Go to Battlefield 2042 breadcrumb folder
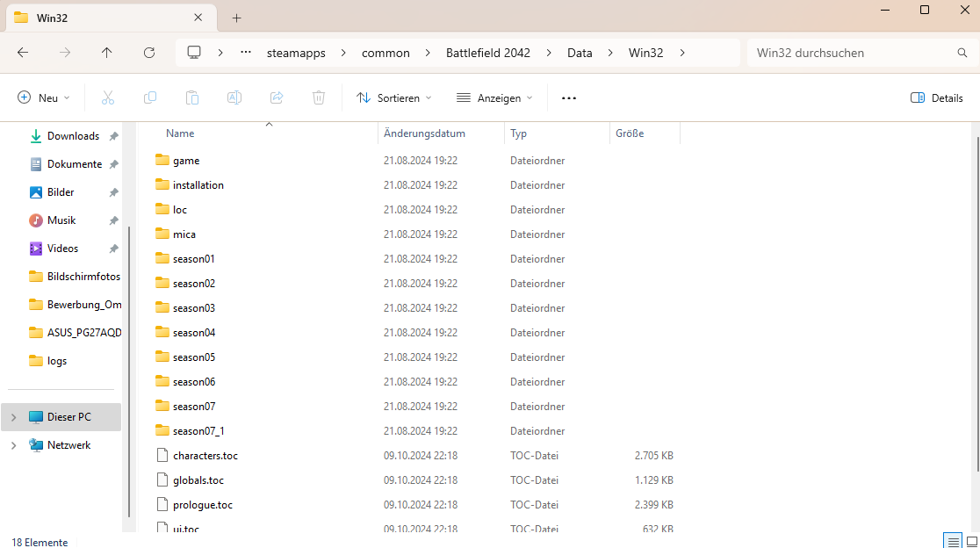980x548 pixels. (488, 53)
